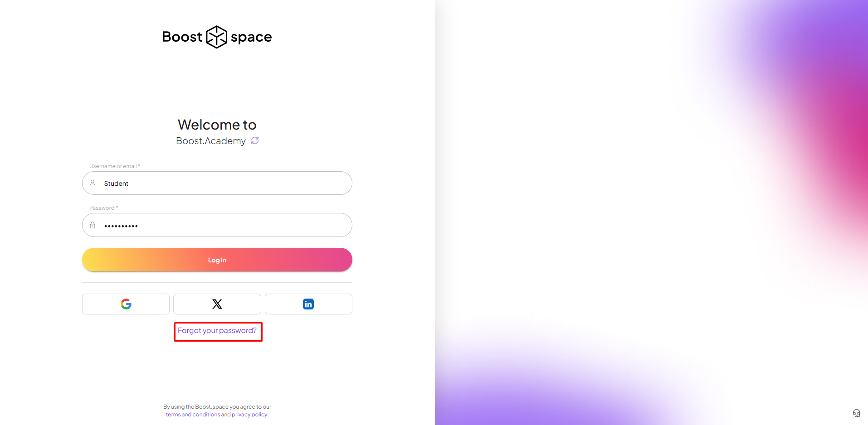Viewport: 868px width, 425px height.
Task: Click the Password field label
Action: coord(102,208)
